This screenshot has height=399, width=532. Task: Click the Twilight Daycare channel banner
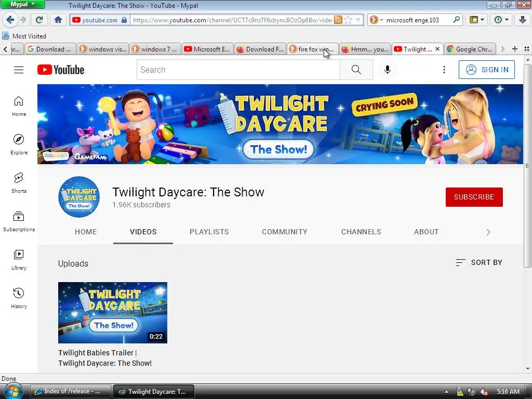[x=280, y=124]
